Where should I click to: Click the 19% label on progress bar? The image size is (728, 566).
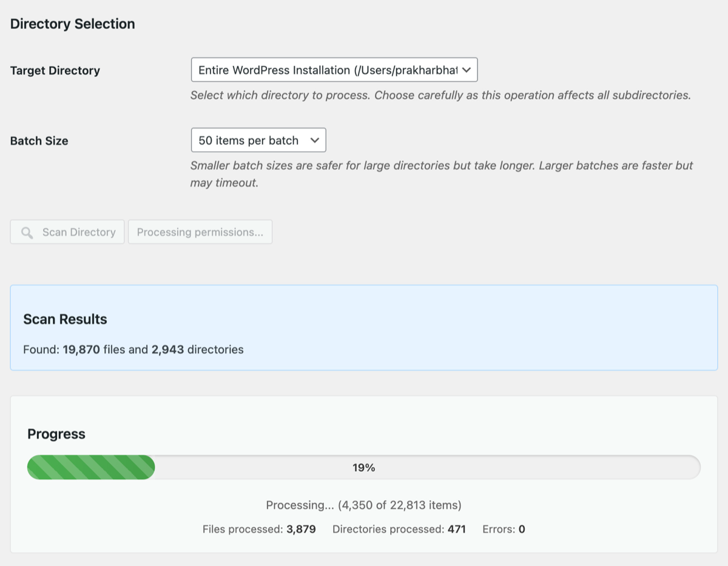[364, 468]
